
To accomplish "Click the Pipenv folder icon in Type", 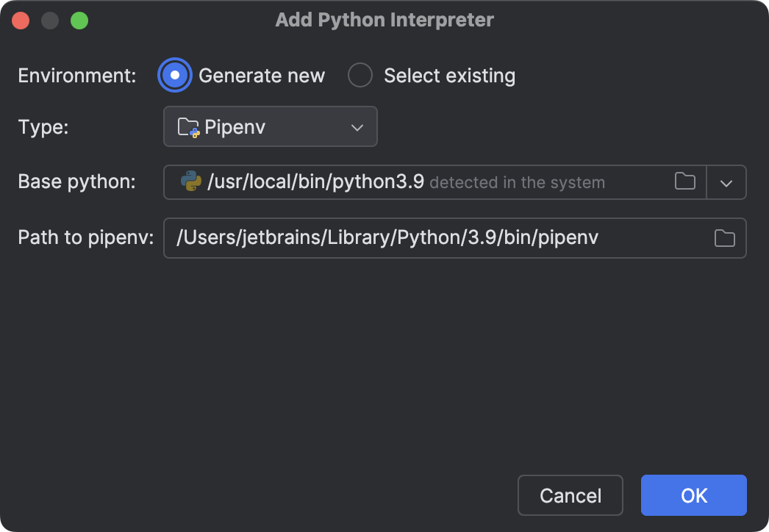I will [x=189, y=127].
